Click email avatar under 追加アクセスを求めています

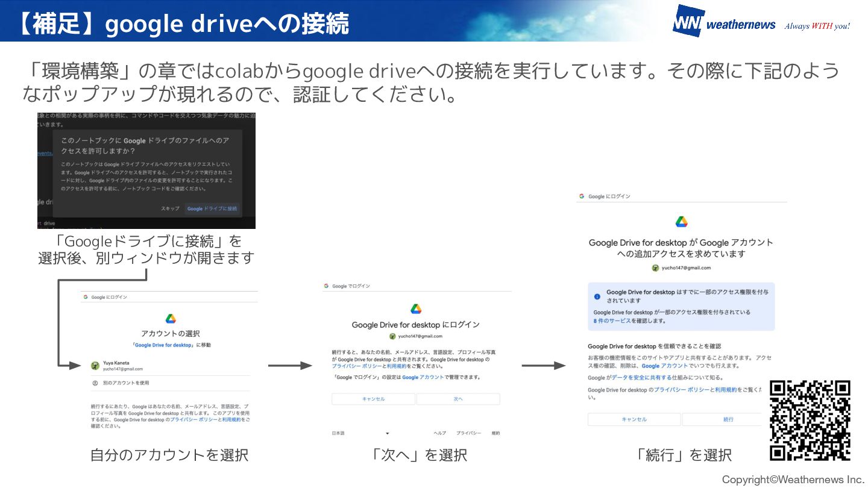tap(656, 267)
